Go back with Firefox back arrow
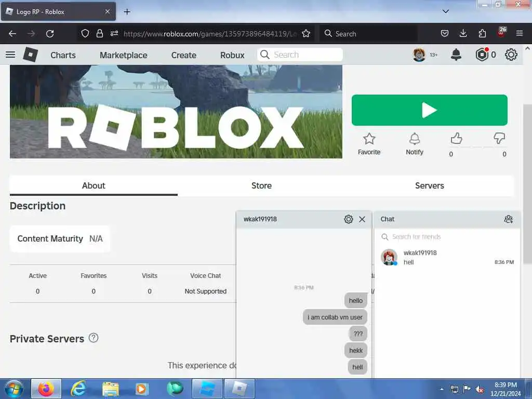Viewport: 532px width, 399px height. [x=12, y=34]
